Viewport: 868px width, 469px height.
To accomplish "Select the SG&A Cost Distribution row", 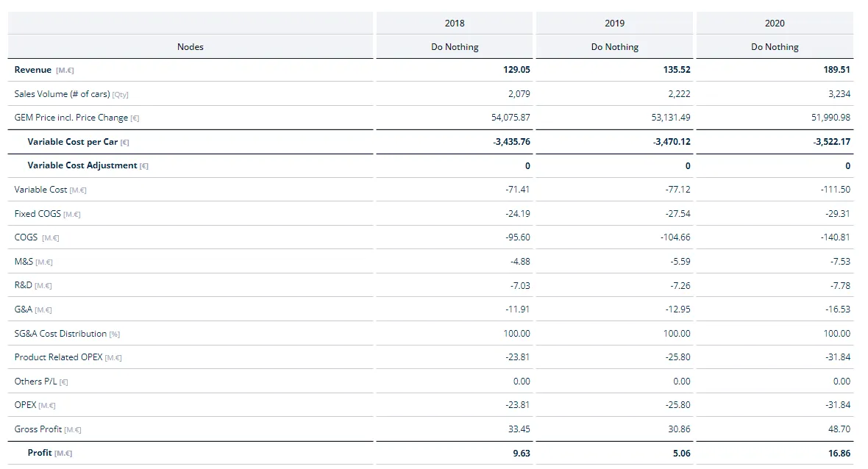I will point(430,334).
